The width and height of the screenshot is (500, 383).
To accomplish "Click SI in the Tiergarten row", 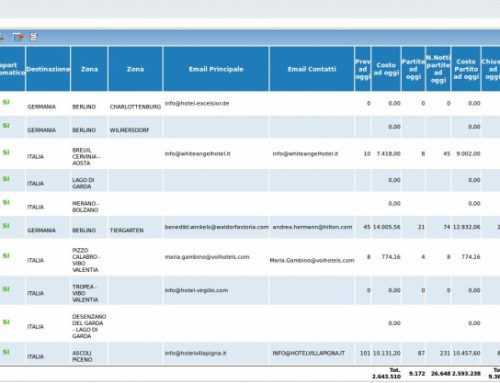I will coord(6,226).
